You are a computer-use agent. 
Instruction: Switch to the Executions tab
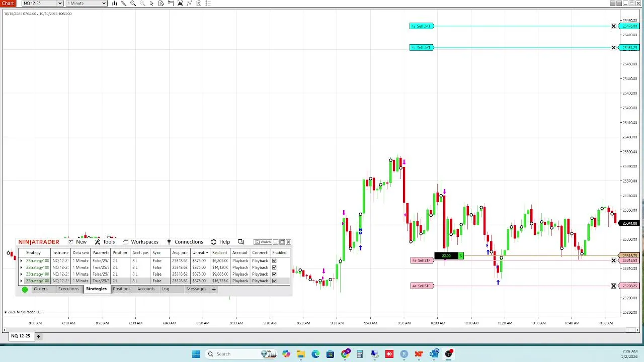[x=68, y=289]
